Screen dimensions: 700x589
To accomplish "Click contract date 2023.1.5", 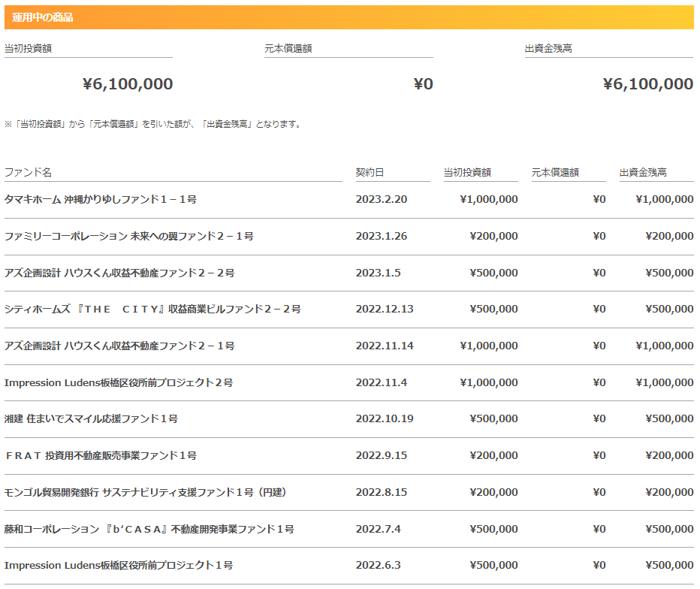I will (x=378, y=273).
